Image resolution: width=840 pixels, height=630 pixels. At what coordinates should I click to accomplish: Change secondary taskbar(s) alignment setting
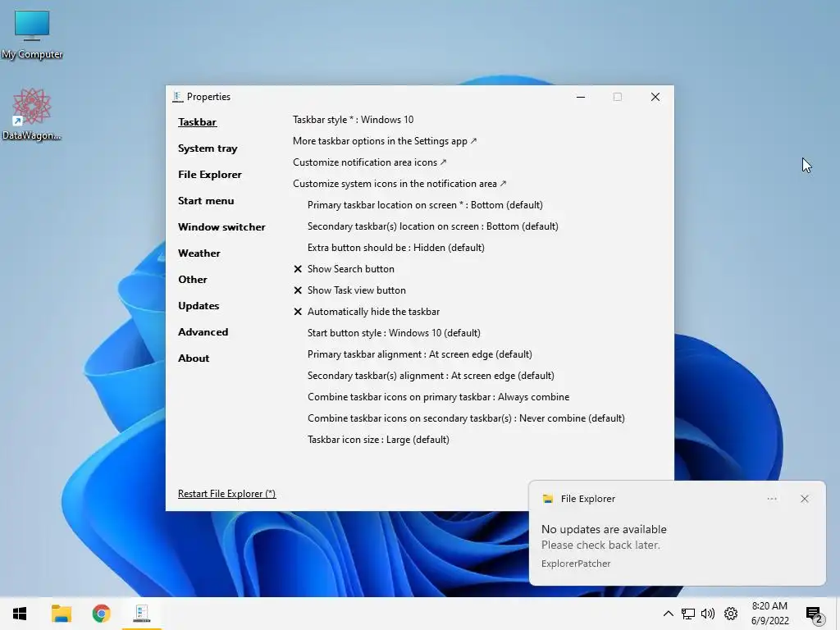point(431,376)
